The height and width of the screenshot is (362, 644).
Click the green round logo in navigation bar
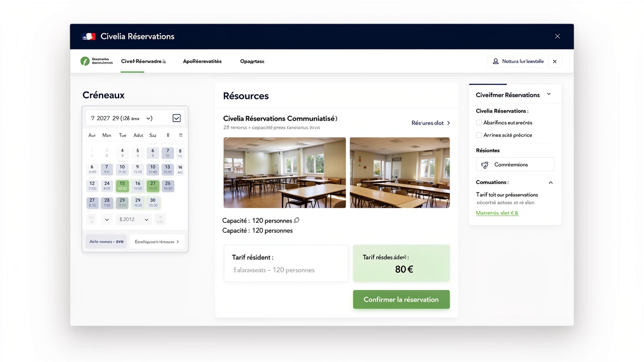point(85,61)
